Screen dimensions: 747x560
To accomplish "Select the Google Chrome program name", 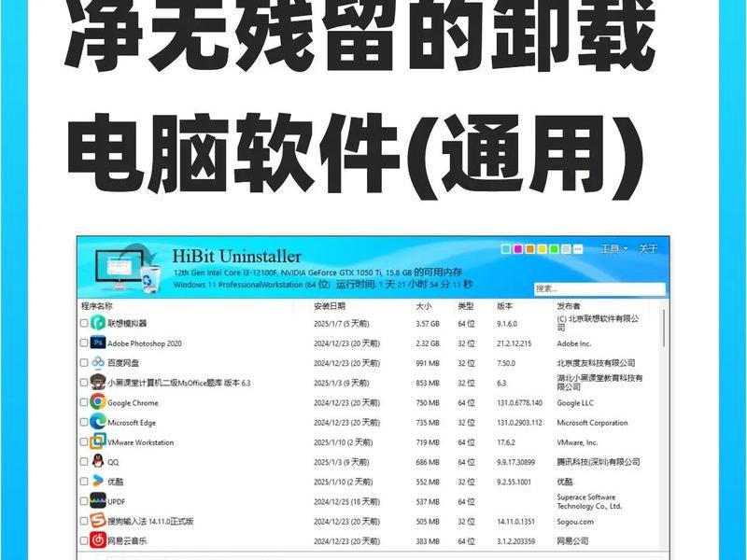I will point(133,403).
